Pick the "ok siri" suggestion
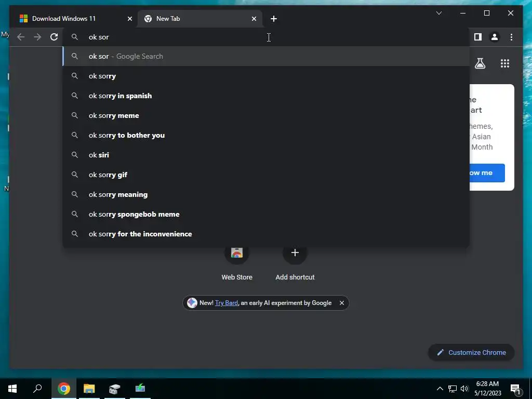 (266, 155)
